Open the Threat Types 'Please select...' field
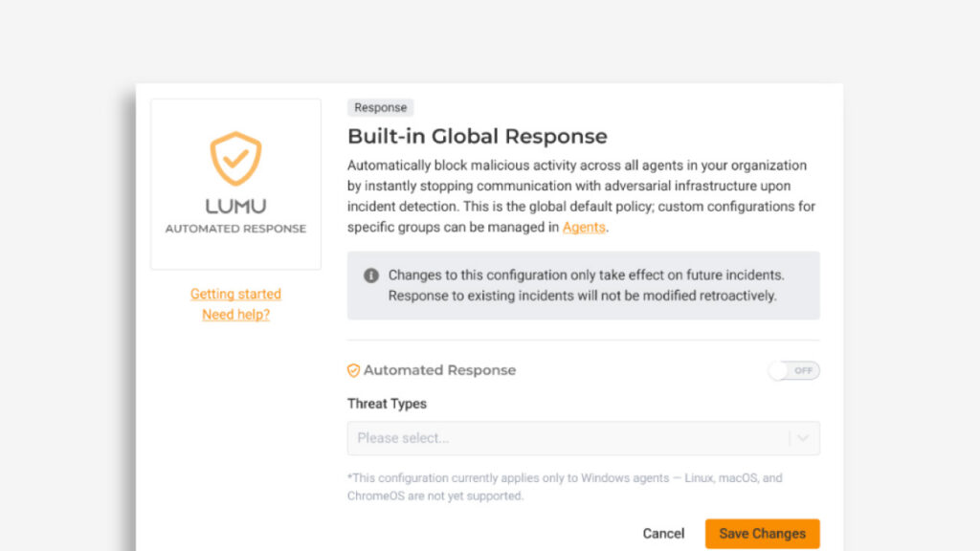 tap(565, 438)
